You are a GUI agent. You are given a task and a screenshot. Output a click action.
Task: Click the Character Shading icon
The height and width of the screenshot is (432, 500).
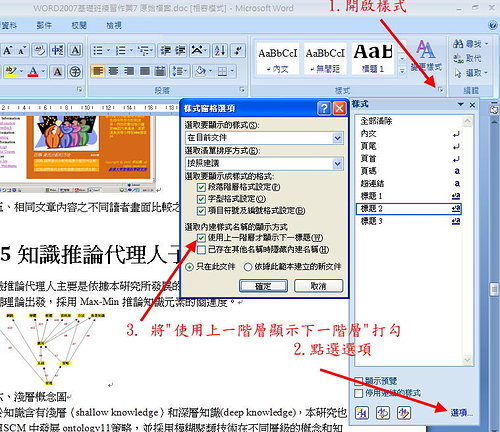coord(57,71)
